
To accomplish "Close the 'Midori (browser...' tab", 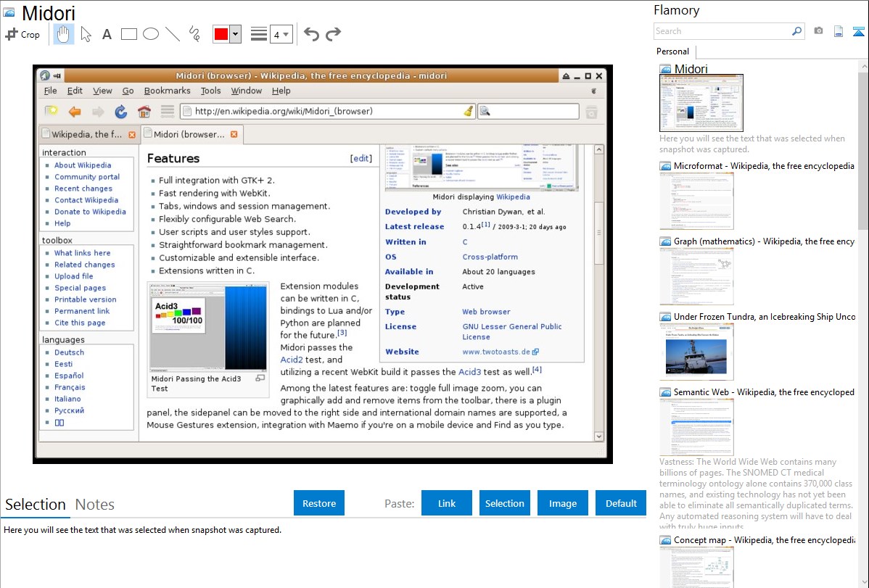I will [234, 134].
